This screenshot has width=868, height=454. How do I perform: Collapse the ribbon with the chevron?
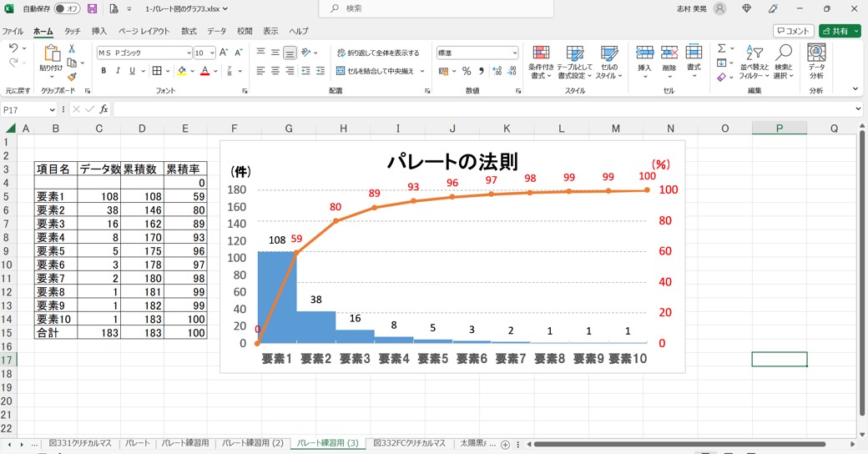coord(855,88)
